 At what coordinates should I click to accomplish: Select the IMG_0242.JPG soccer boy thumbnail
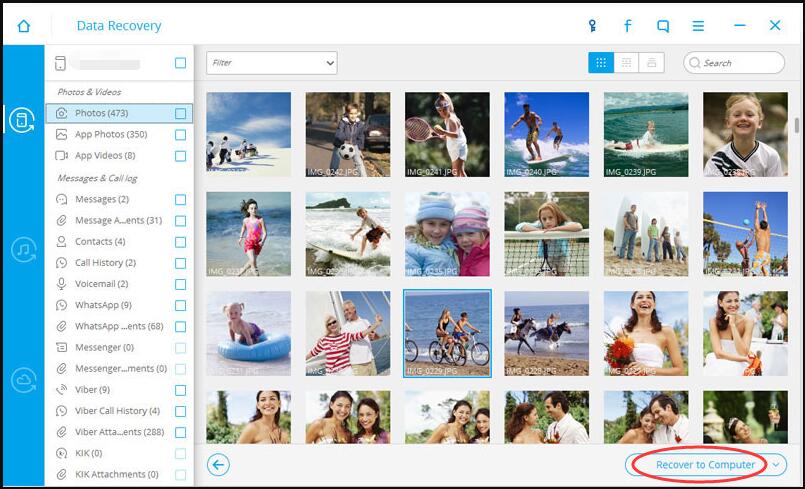(x=348, y=135)
